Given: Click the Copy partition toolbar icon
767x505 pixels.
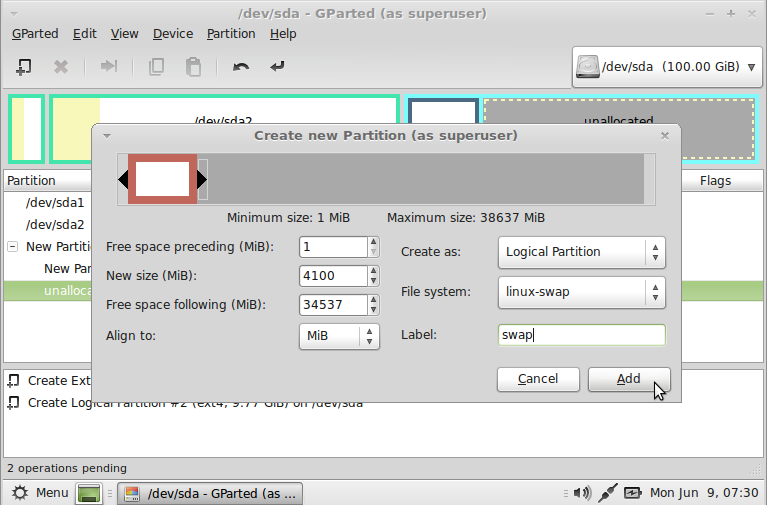Looking at the screenshot, I should click(157, 67).
